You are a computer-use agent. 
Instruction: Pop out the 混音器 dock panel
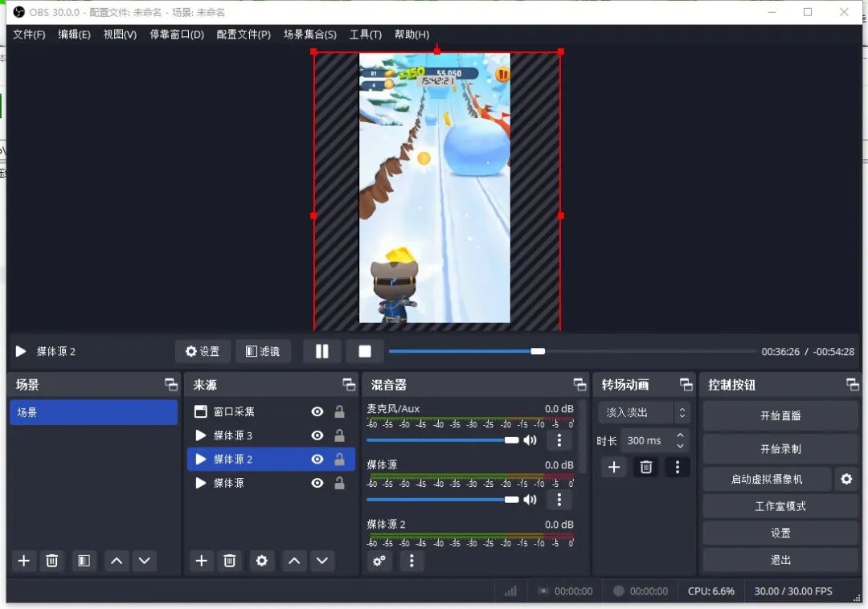(x=579, y=384)
